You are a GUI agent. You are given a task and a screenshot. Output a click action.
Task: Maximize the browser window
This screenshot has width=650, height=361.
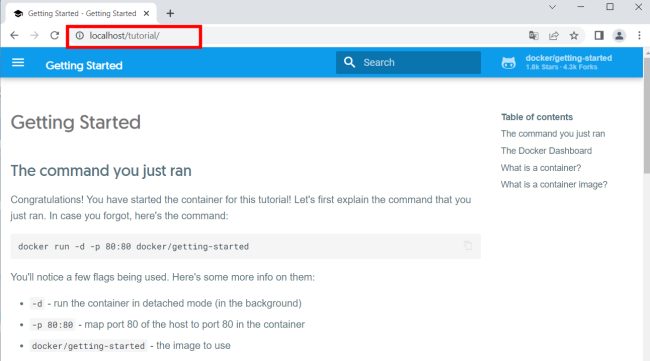pyautogui.click(x=610, y=7)
